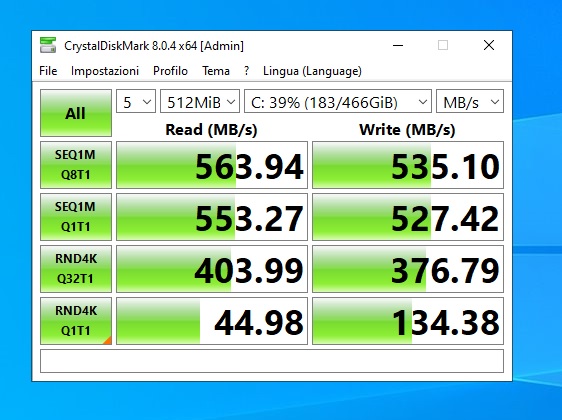Open the Tema menu
562x420 pixels.
click(x=216, y=71)
